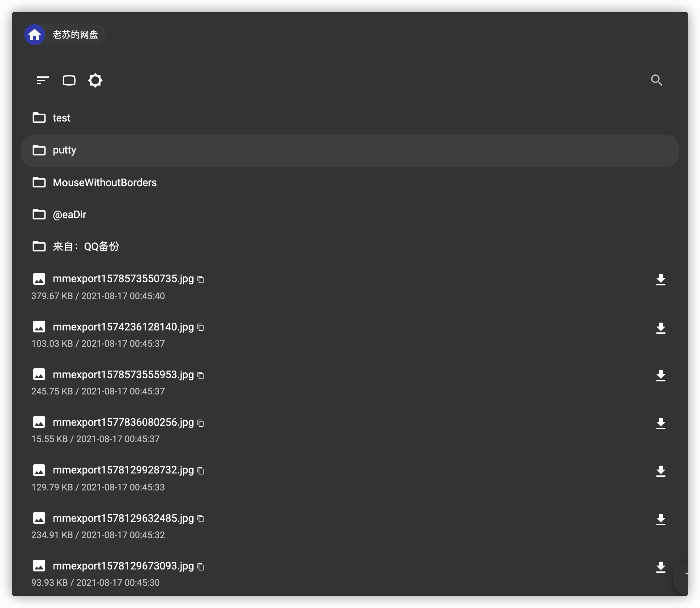This screenshot has height=608, width=700.
Task: Open the search function
Action: click(x=657, y=80)
